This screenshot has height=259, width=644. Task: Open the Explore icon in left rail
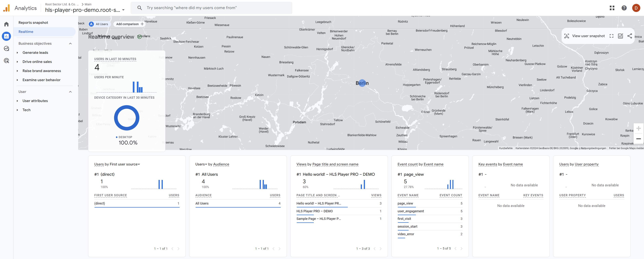point(7,49)
